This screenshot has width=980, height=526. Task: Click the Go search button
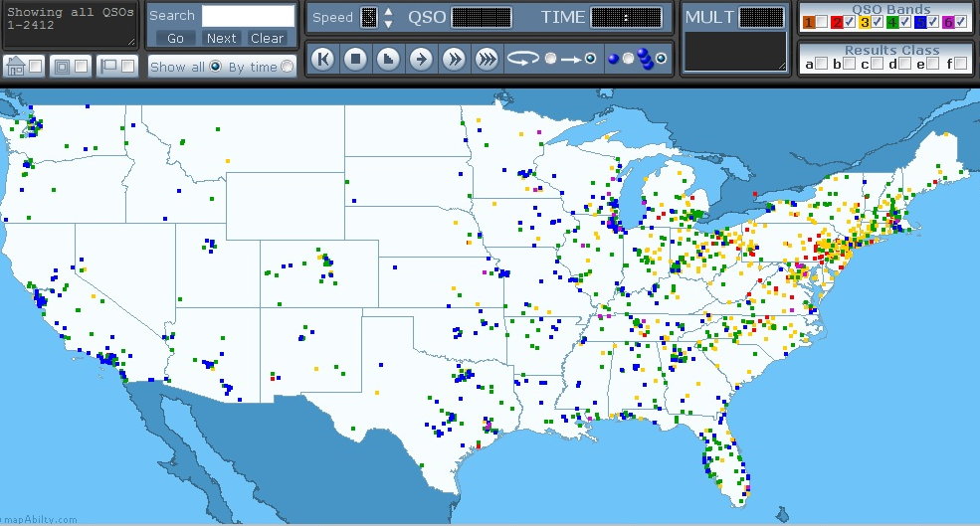(175, 38)
